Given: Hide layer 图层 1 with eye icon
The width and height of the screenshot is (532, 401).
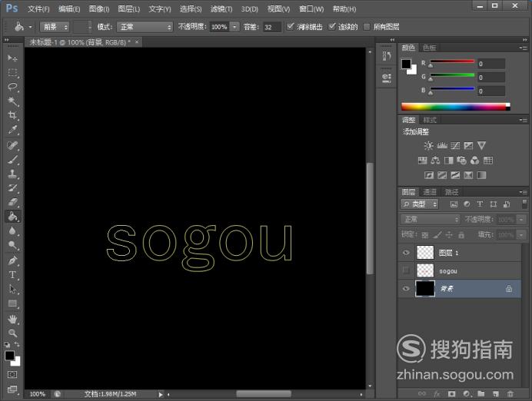Looking at the screenshot, I should coord(406,253).
